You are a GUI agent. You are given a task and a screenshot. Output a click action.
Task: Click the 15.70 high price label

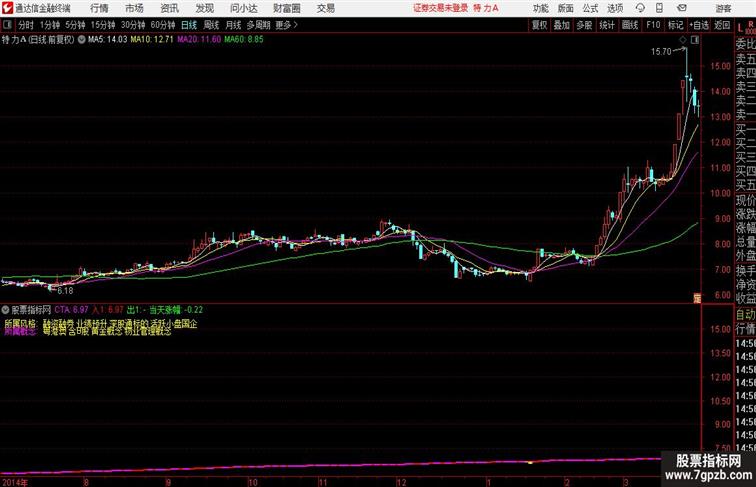[x=661, y=52]
